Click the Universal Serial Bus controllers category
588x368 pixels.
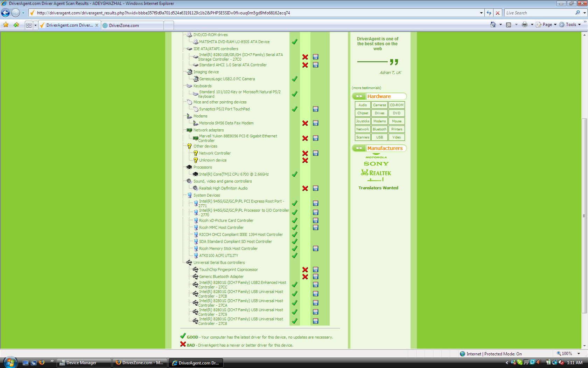pyautogui.click(x=219, y=263)
